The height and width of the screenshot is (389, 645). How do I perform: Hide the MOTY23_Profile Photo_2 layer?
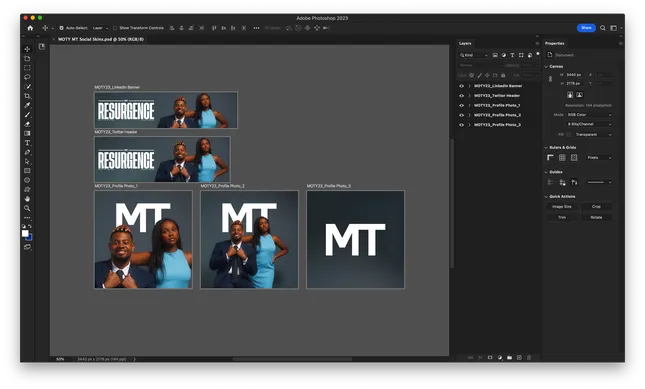[461, 115]
